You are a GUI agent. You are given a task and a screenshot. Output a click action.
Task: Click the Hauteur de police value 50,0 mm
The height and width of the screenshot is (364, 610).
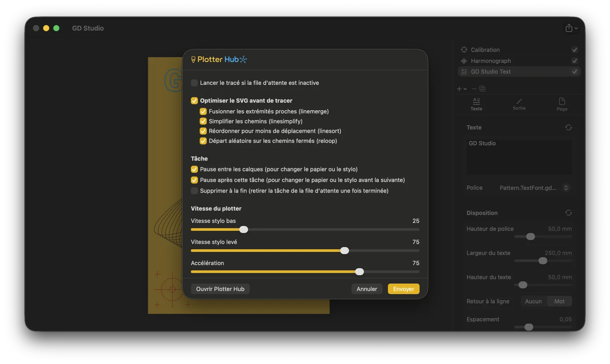[560, 229]
